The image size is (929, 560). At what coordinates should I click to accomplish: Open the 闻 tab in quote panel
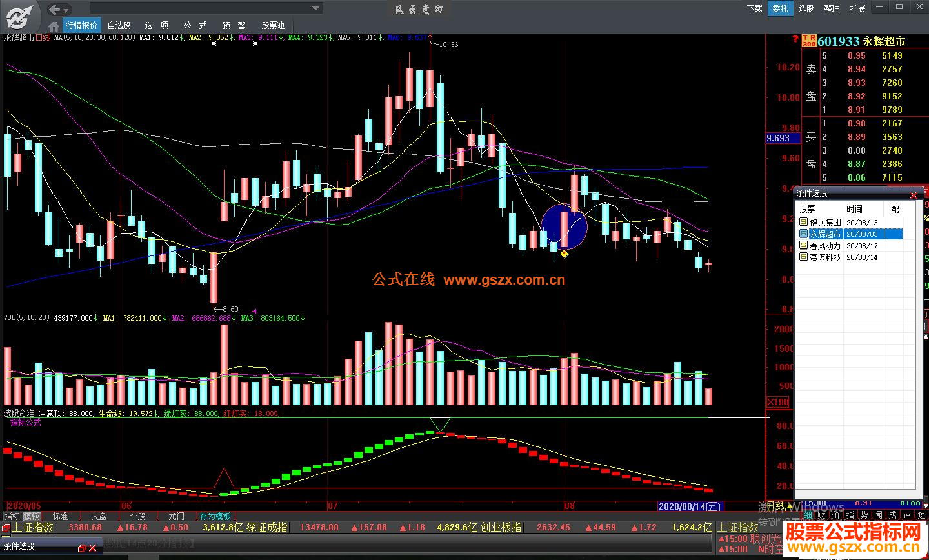click(x=879, y=515)
